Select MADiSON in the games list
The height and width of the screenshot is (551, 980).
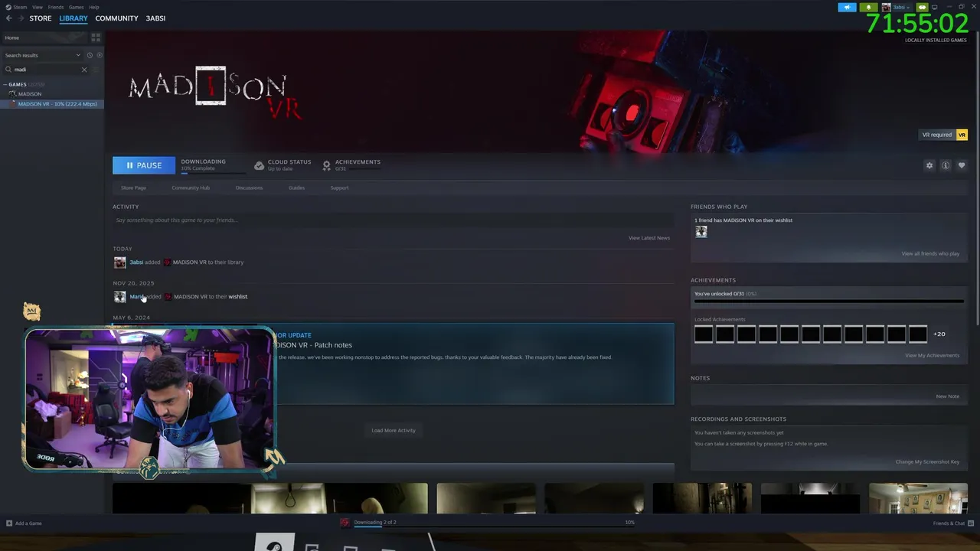point(30,94)
